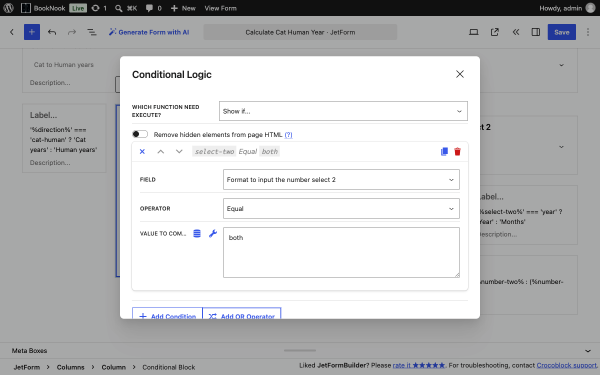Open the document overview list view
The width and height of the screenshot is (600, 375).
pos(92,32)
